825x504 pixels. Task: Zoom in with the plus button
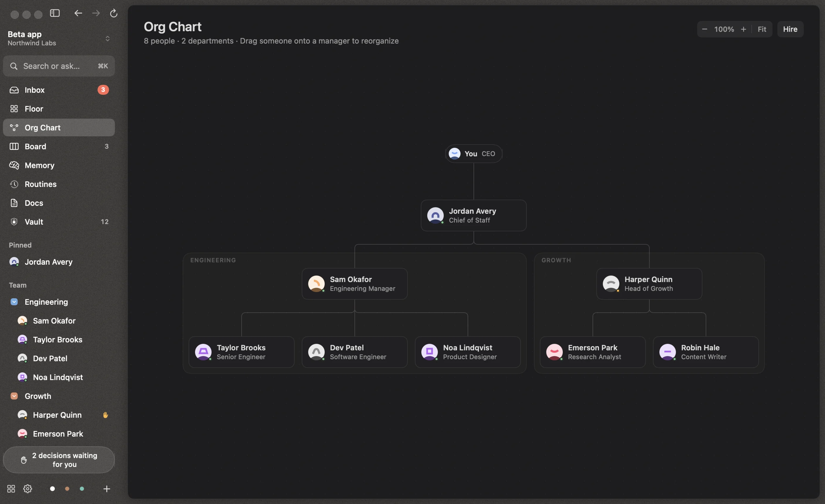743,29
